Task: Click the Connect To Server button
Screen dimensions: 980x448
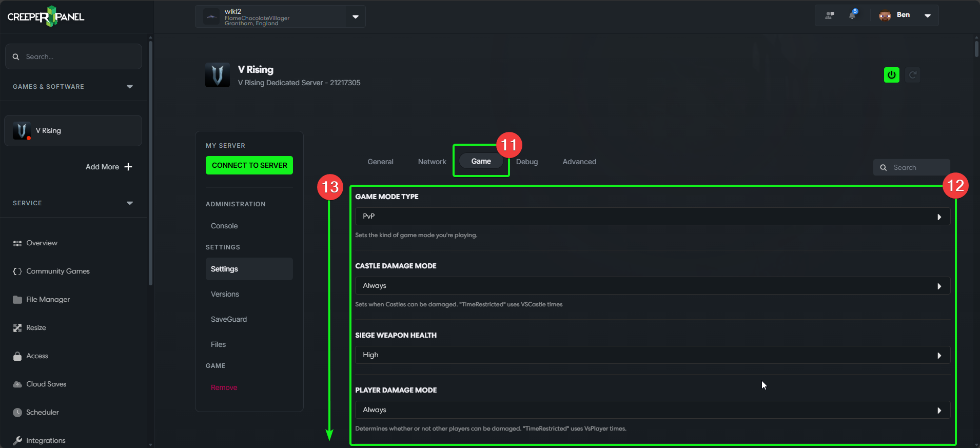Action: click(x=249, y=165)
